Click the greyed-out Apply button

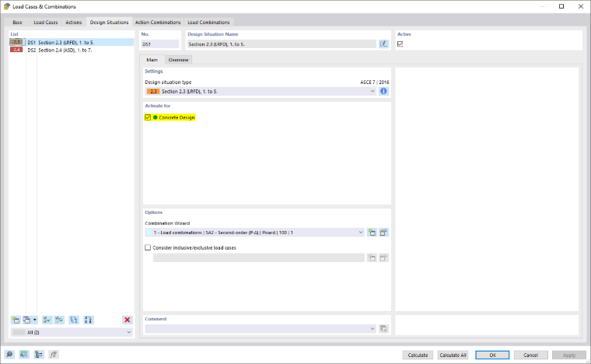click(568, 355)
